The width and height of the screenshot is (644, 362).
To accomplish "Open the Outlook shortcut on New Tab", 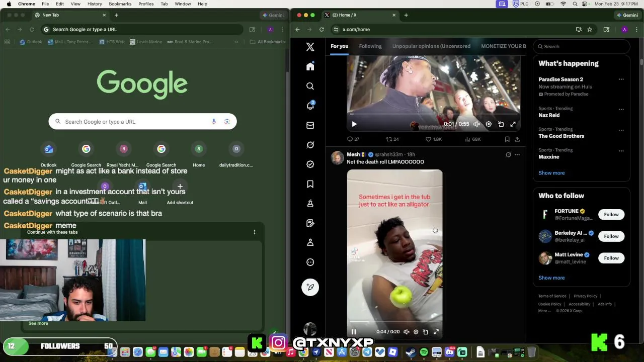I will click(x=49, y=153).
